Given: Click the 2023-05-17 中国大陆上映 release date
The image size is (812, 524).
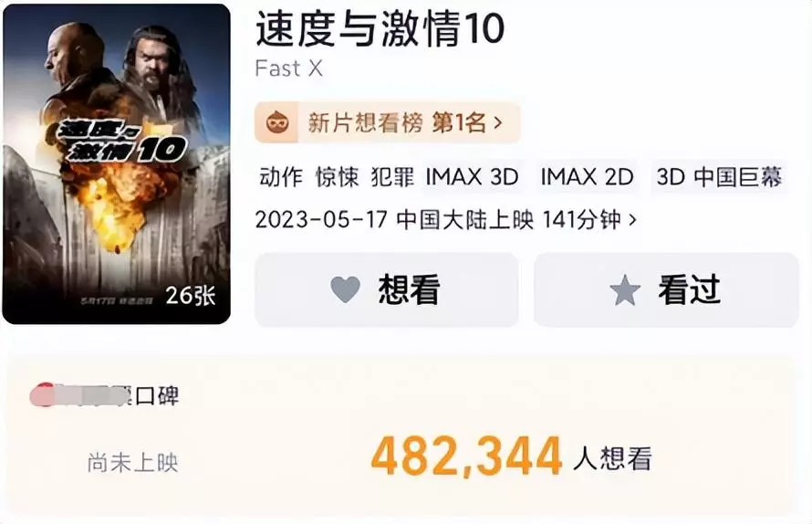Looking at the screenshot, I should click(394, 220).
